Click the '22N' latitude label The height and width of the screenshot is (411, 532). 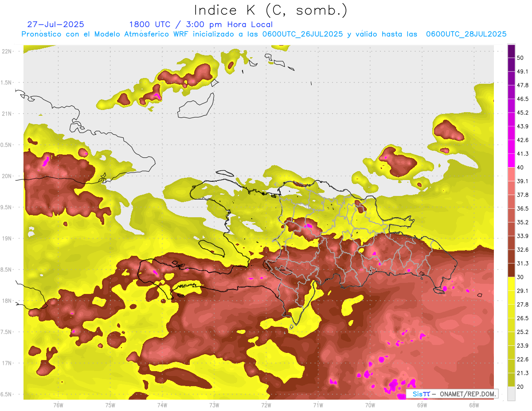tap(7, 51)
